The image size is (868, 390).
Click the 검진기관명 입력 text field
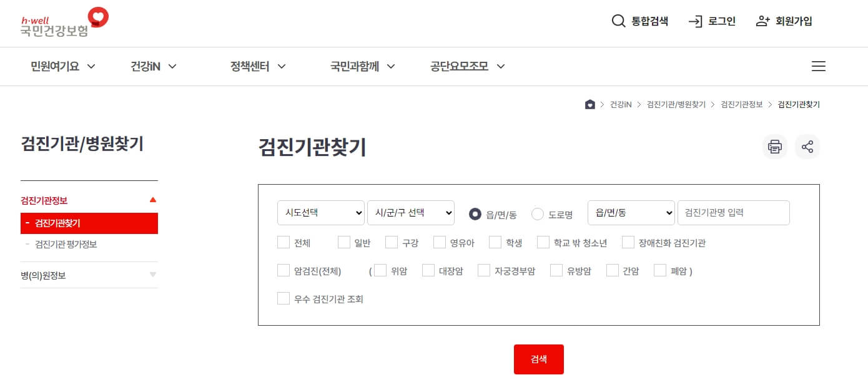[734, 212]
